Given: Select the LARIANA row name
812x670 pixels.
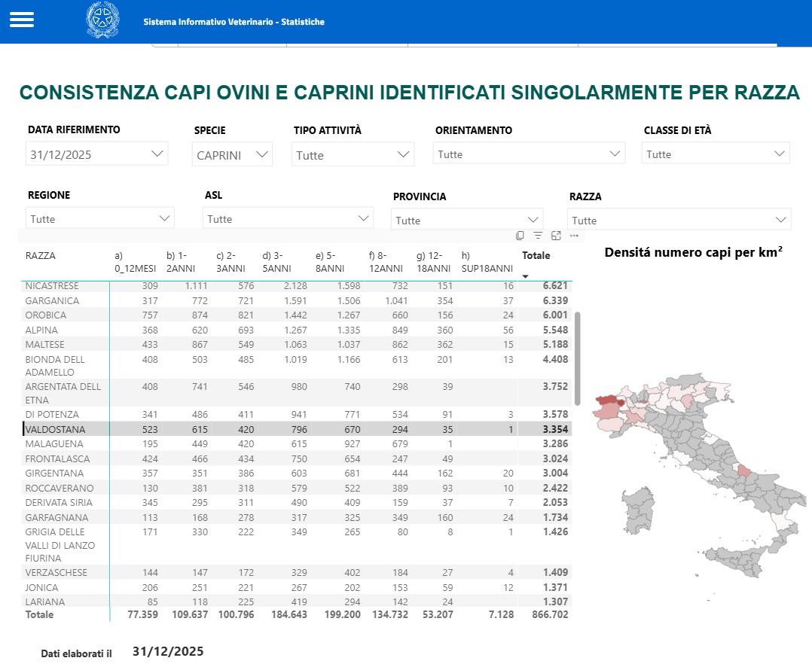Looking at the screenshot, I should pyautogui.click(x=45, y=602).
